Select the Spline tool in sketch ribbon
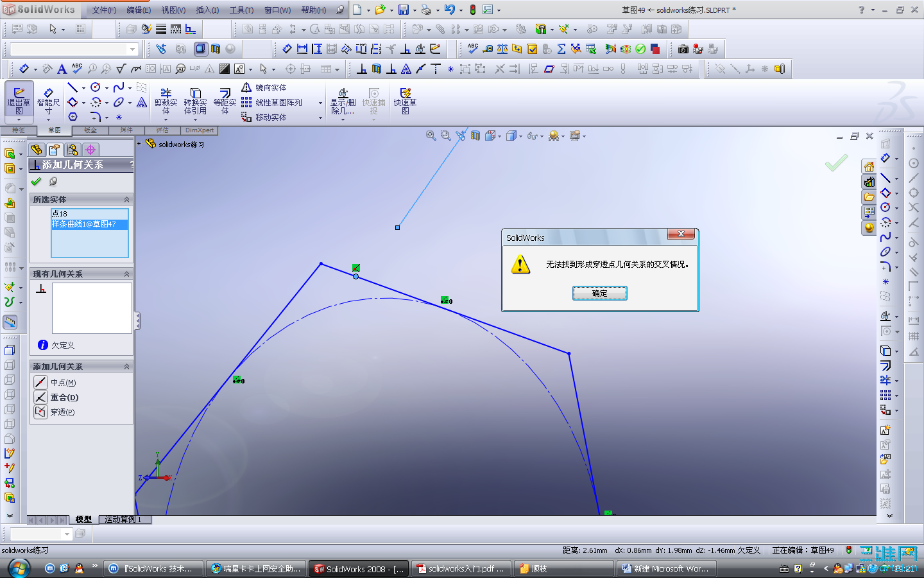This screenshot has width=924, height=578. pyautogui.click(x=119, y=87)
